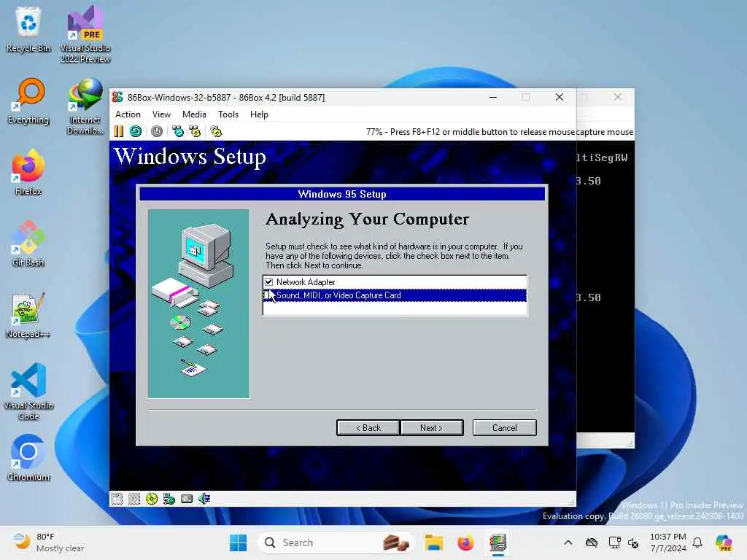Viewport: 747px width, 560px height.
Task: Open 86Box settings via the toolbar gear icon
Action: [216, 131]
